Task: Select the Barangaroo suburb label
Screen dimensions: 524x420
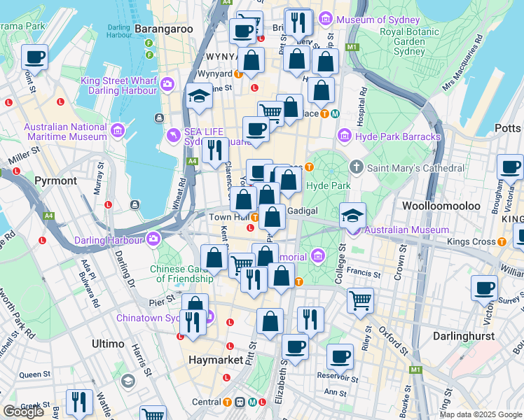Action: pos(164,29)
